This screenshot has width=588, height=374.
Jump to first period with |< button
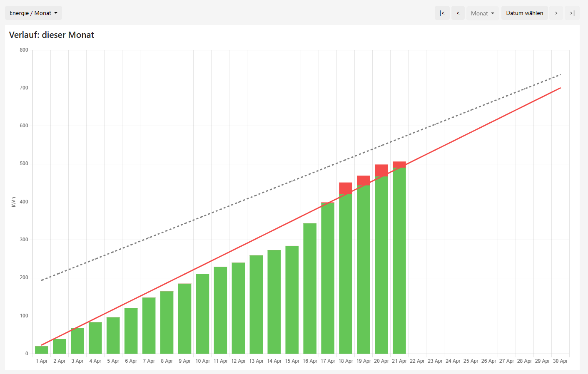click(x=442, y=13)
